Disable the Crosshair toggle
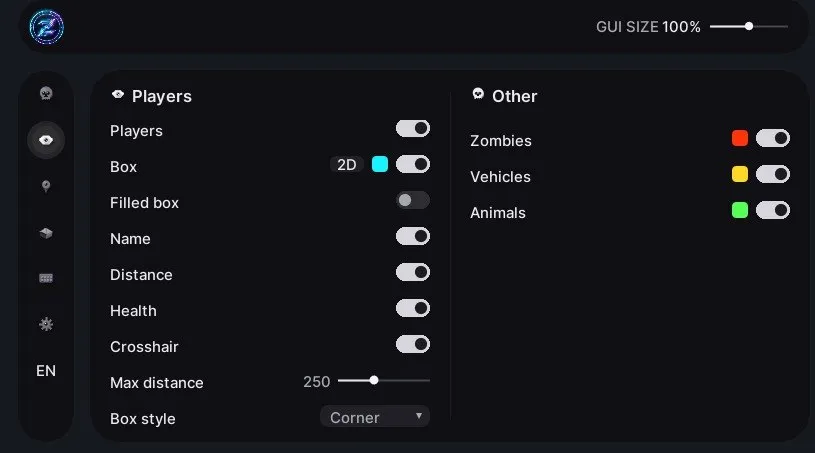Screen dimensions: 815x453 click(x=413, y=344)
